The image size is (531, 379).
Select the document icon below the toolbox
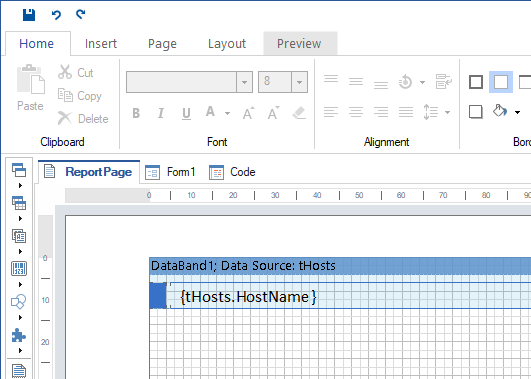tap(19, 371)
